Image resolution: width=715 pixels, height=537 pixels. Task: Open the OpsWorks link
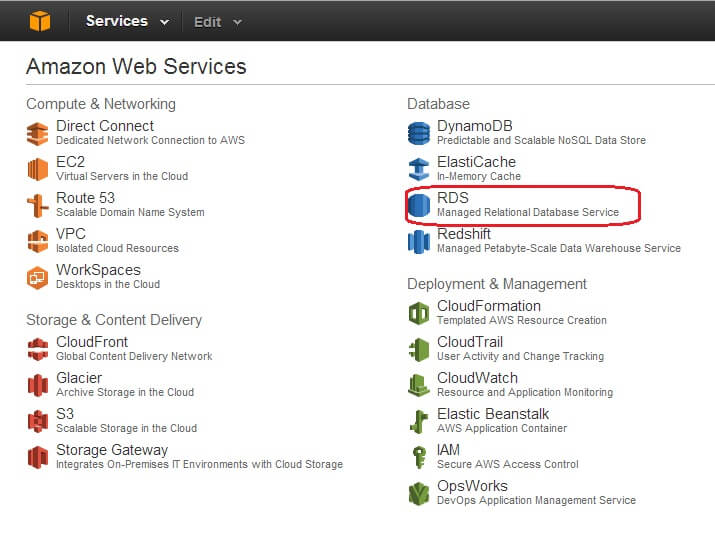click(472, 486)
